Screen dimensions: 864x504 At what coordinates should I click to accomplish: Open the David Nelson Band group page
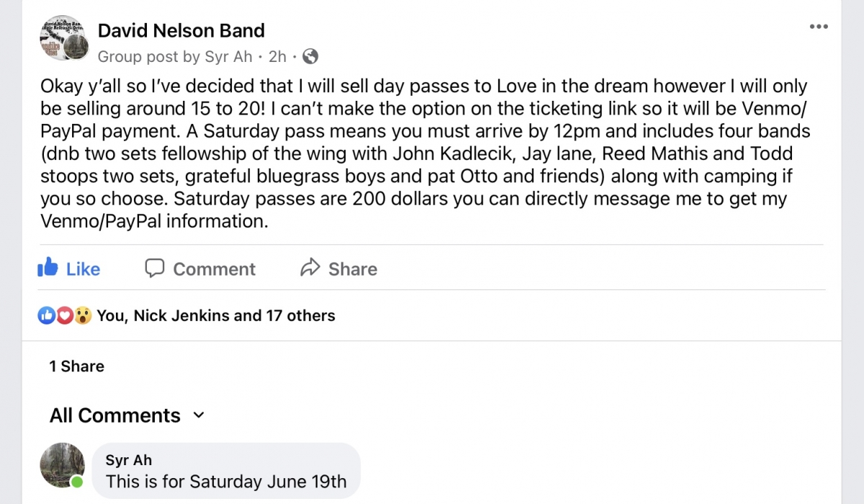tap(181, 30)
